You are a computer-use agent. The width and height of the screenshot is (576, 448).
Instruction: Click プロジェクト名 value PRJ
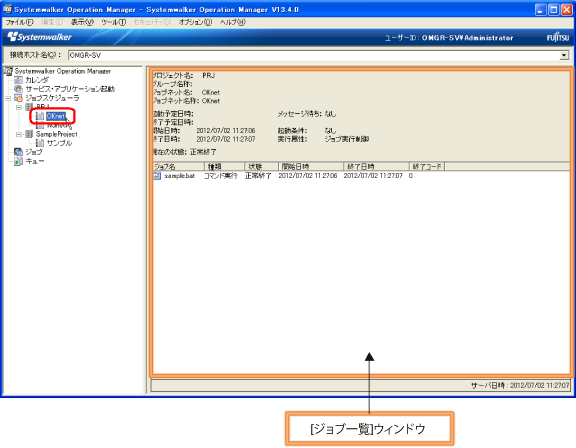tap(208, 76)
